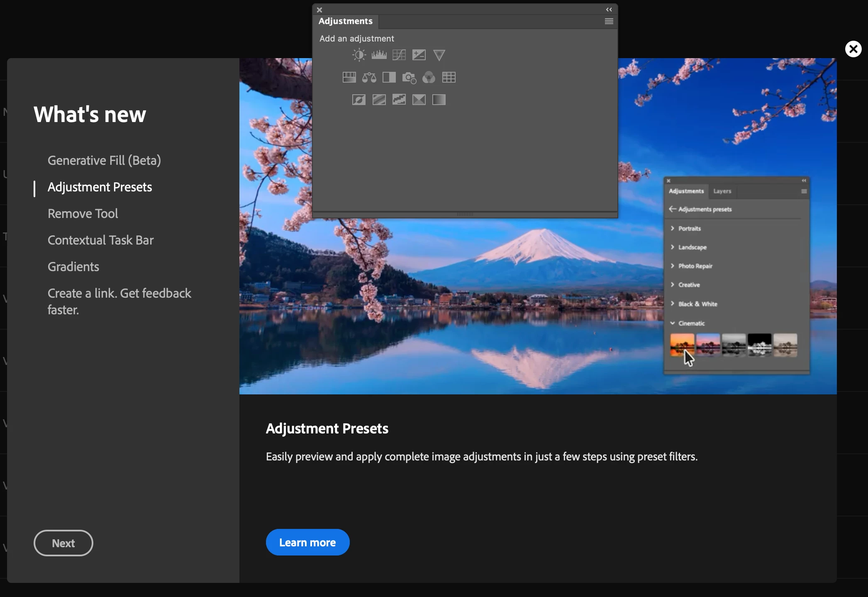Screen dimensions: 868x597
Task: Open Generative Fill (Beta) in What's new
Action: point(104,160)
